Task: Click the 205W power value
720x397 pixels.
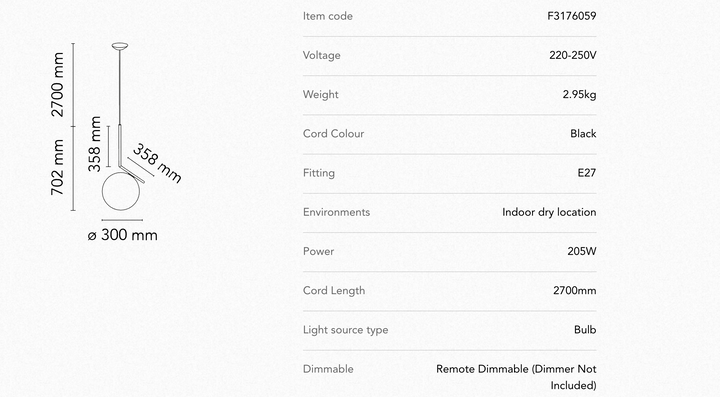Action: [582, 252]
